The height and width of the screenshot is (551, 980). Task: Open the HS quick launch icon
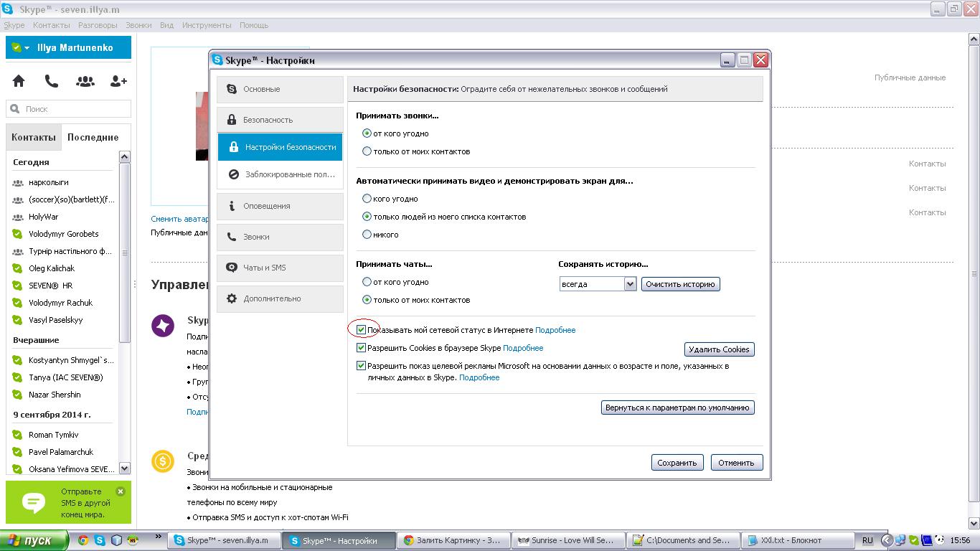point(133,540)
